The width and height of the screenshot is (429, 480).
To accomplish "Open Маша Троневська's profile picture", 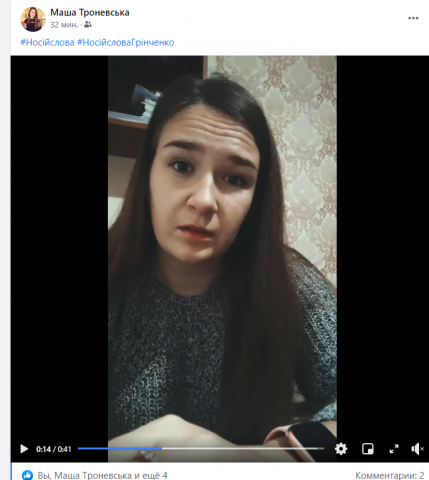I will click(x=33, y=19).
